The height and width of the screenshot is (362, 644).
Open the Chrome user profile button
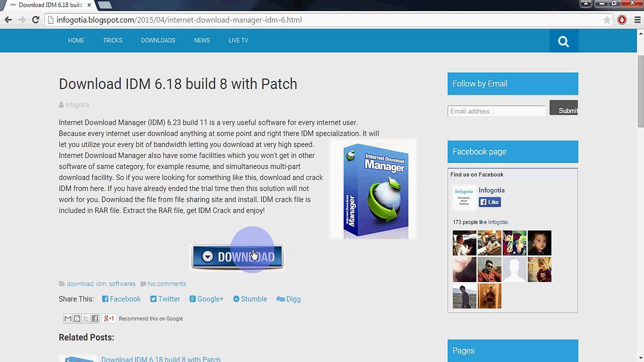click(586, 4)
